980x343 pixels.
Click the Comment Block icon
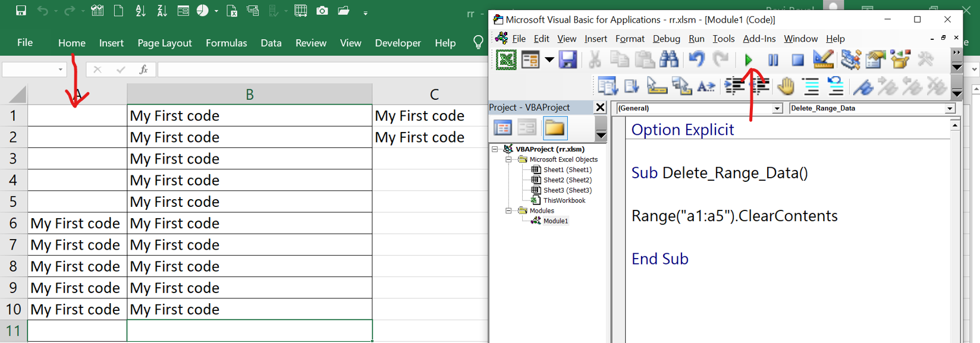(811, 86)
